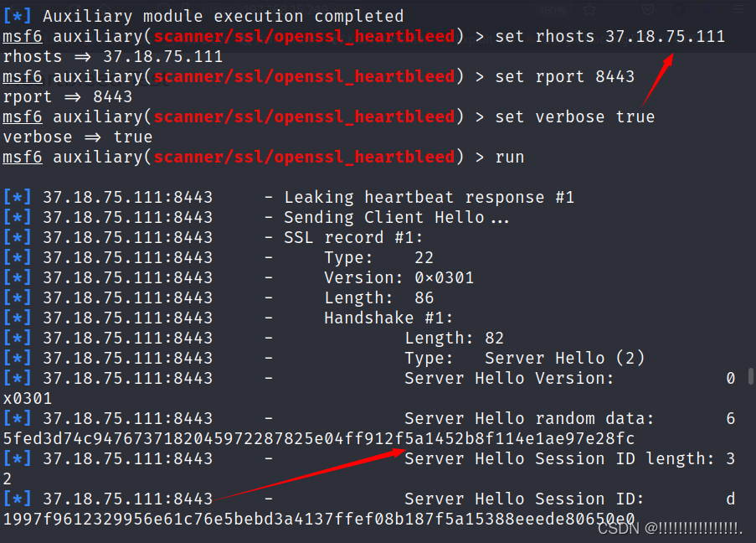Click 'Sending Client Hello...' text
The width and height of the screenshot is (756, 543).
(396, 218)
